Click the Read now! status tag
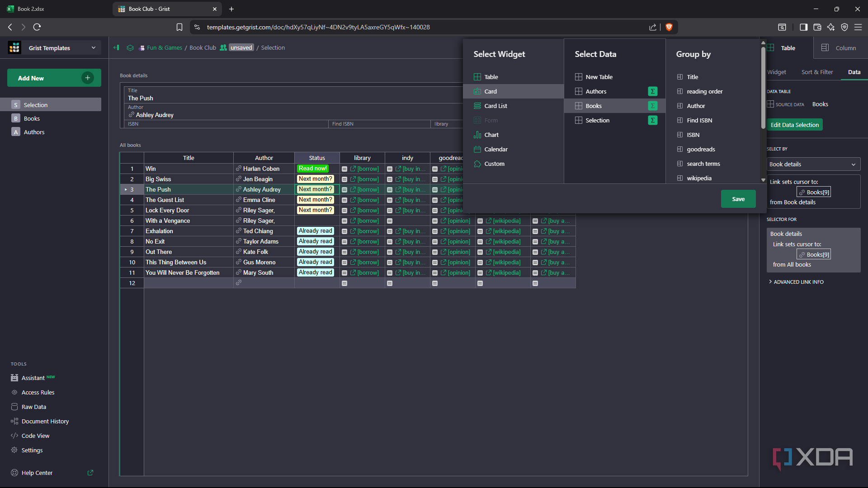 click(x=312, y=169)
